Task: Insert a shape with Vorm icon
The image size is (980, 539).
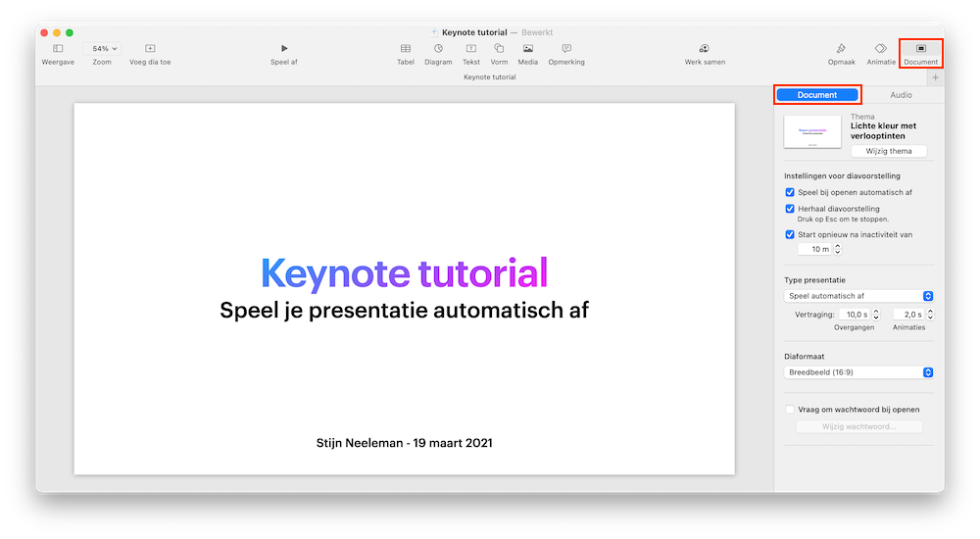Action: pyautogui.click(x=499, y=49)
